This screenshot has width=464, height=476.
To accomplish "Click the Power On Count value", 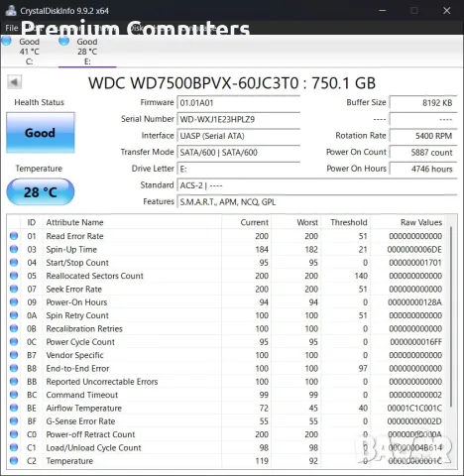I will point(423,153).
